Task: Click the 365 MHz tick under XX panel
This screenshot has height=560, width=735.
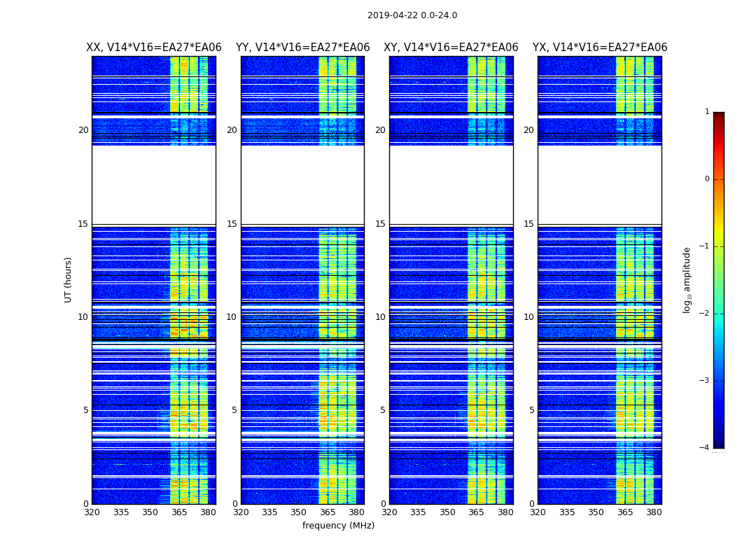Action: point(178,512)
